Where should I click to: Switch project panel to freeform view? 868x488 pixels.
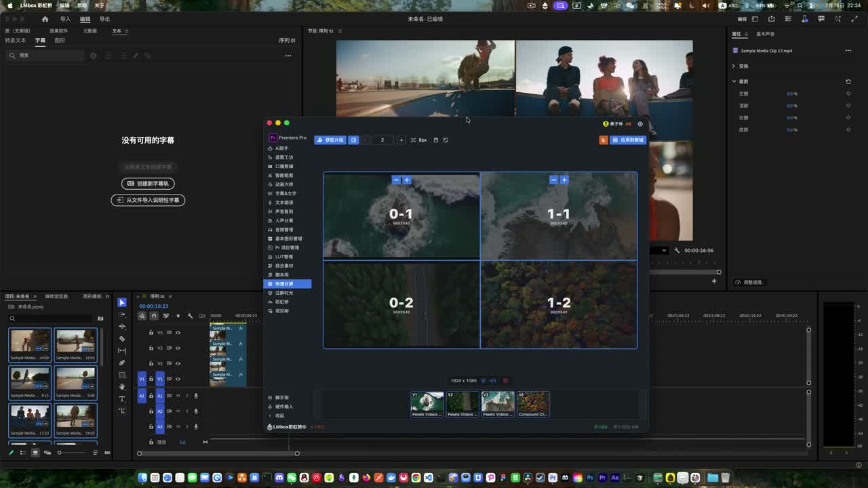coord(47,452)
